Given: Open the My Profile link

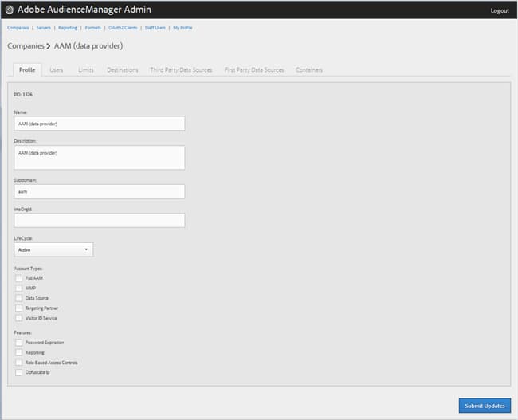Looking at the screenshot, I should 182,28.
